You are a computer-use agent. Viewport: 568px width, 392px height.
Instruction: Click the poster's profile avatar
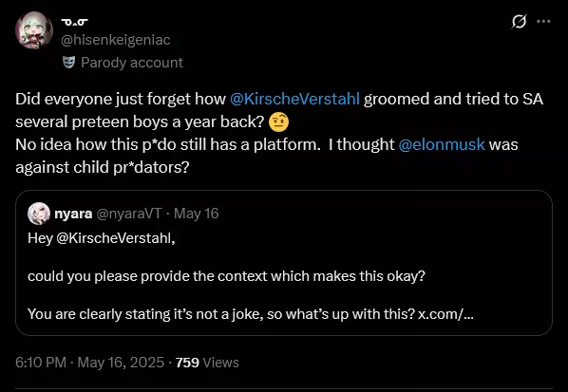click(x=34, y=30)
